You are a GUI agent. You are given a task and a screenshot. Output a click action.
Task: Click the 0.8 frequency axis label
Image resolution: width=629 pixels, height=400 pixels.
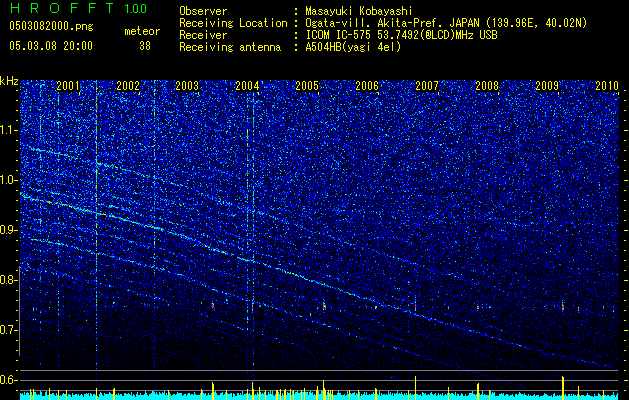click(8, 280)
